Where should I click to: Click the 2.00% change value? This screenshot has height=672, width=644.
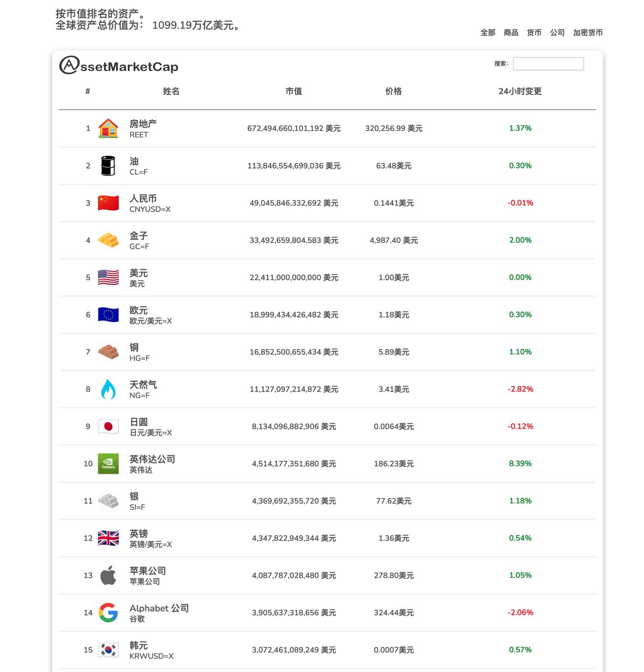pos(520,240)
